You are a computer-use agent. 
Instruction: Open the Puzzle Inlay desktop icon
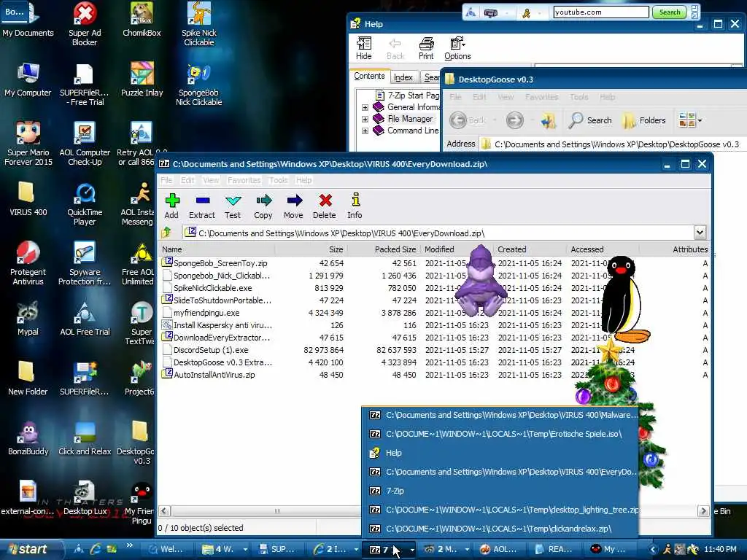coord(142,80)
